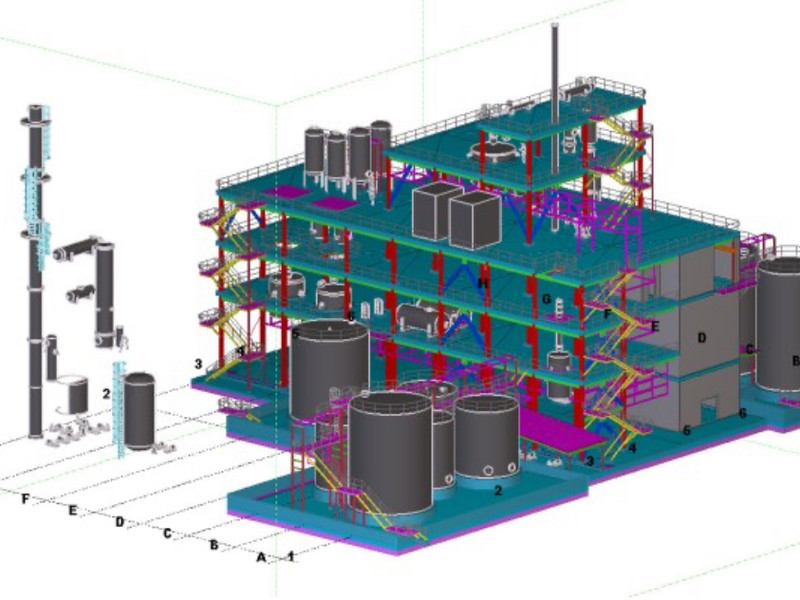The image size is (800, 600).
Task: Click grid axis label B beside label A
Action: tap(214, 545)
